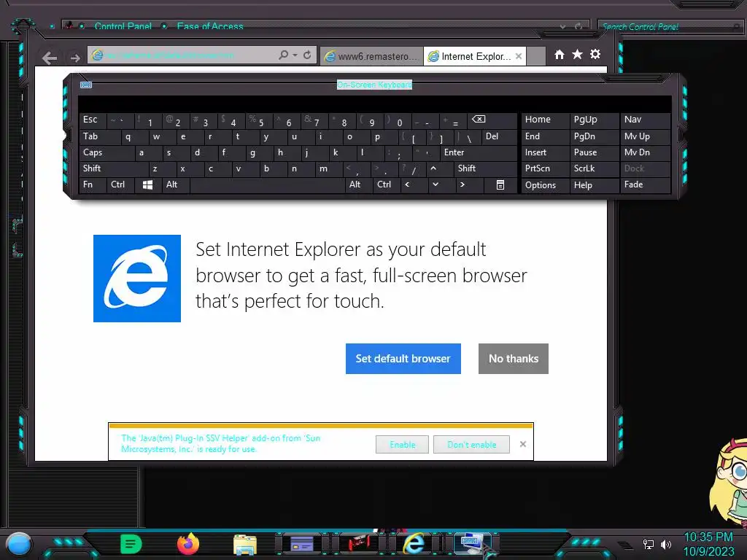Dismiss the add-on notification bar
Image resolution: width=747 pixels, height=560 pixels.
click(x=523, y=444)
